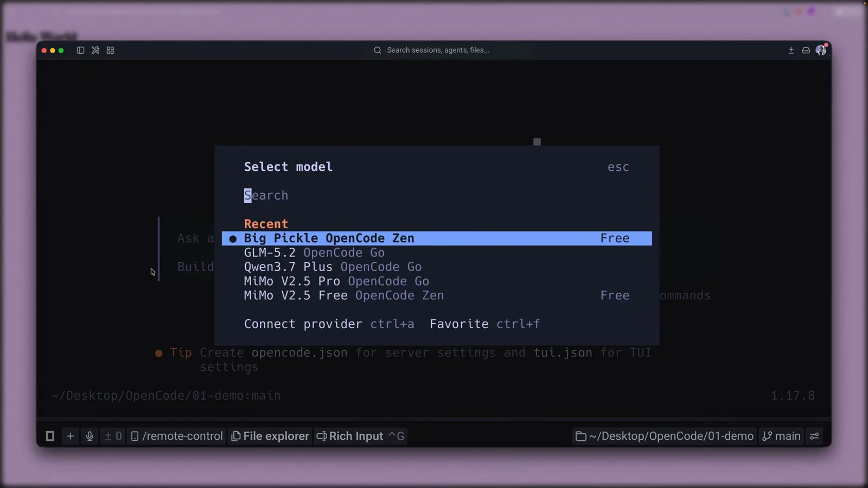Choose GLM-5.2 OpenCode Go model
This screenshot has width=868, height=488.
click(x=437, y=253)
